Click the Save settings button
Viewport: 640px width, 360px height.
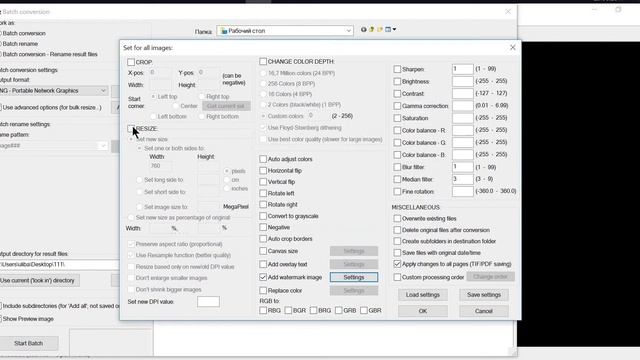click(484, 295)
